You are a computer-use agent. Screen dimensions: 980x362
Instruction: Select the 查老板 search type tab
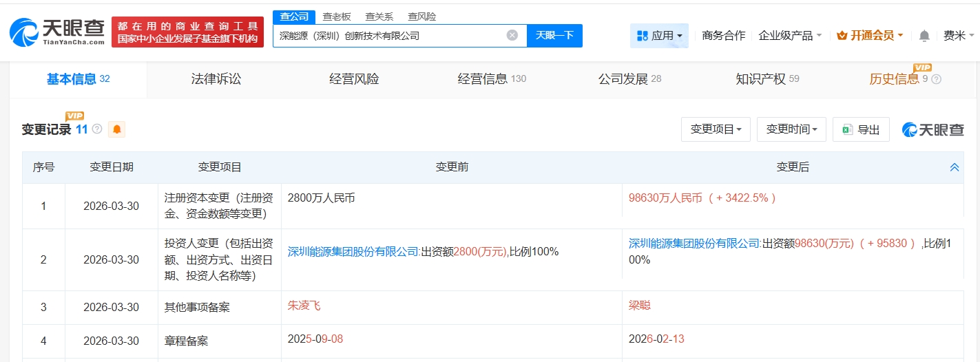(337, 17)
